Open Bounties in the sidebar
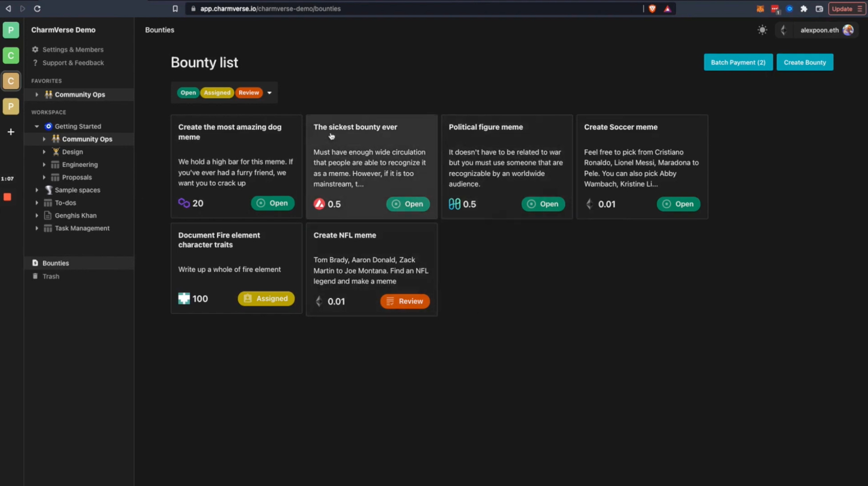This screenshot has width=868, height=486. (x=56, y=263)
